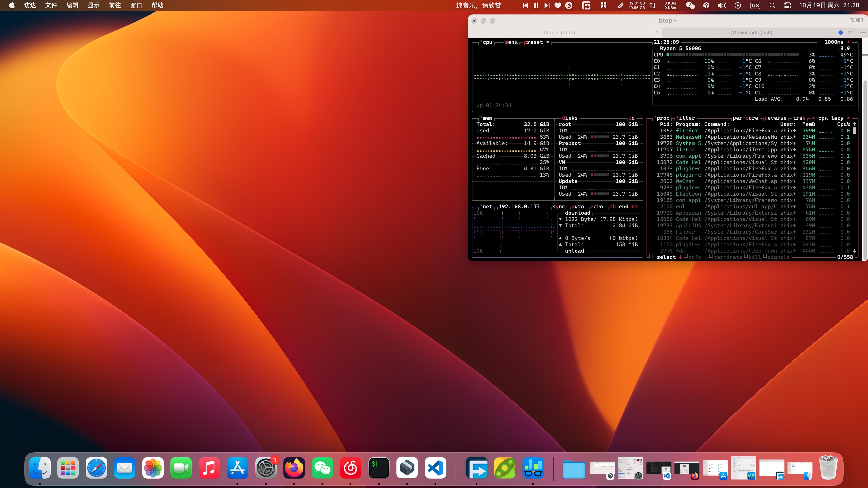This screenshot has height=488, width=868.
Task: Click filter in btop proc panel
Action: (x=685, y=118)
